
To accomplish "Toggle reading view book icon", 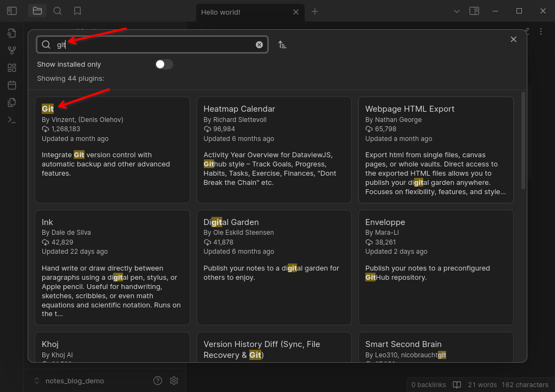I will tap(457, 384).
